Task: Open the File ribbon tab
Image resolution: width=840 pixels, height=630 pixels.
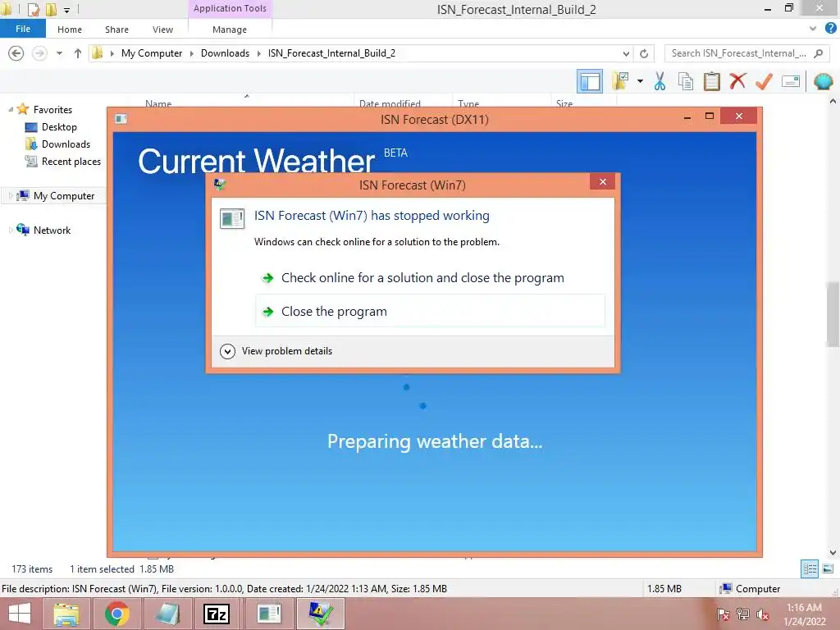Action: click(x=23, y=29)
